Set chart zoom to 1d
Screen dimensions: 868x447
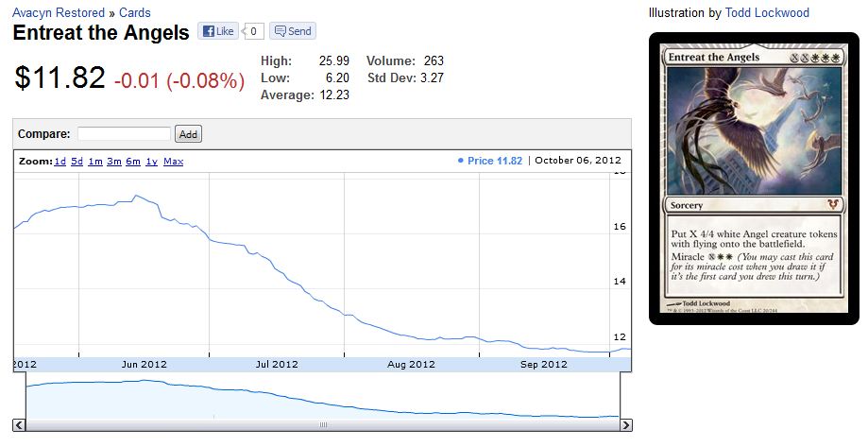pyautogui.click(x=60, y=162)
